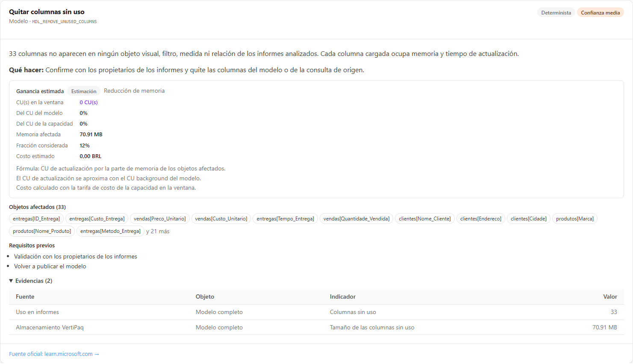Select the produtos[Marca] chip
Viewport: 633px width, 364px height.
575,219
